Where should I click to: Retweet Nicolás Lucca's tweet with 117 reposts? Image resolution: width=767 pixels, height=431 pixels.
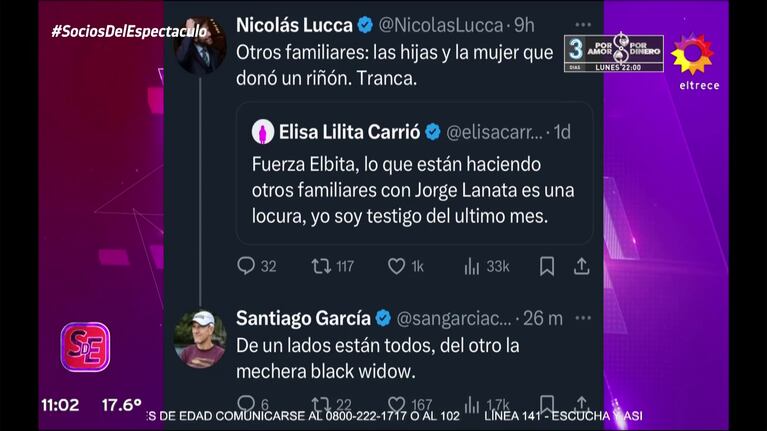[322, 266]
